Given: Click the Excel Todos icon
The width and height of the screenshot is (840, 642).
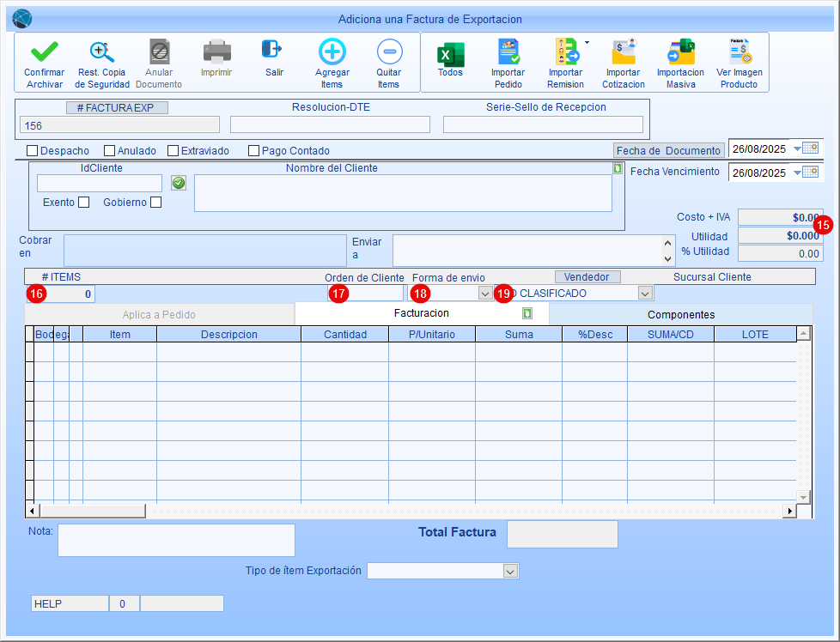Looking at the screenshot, I should tap(450, 53).
